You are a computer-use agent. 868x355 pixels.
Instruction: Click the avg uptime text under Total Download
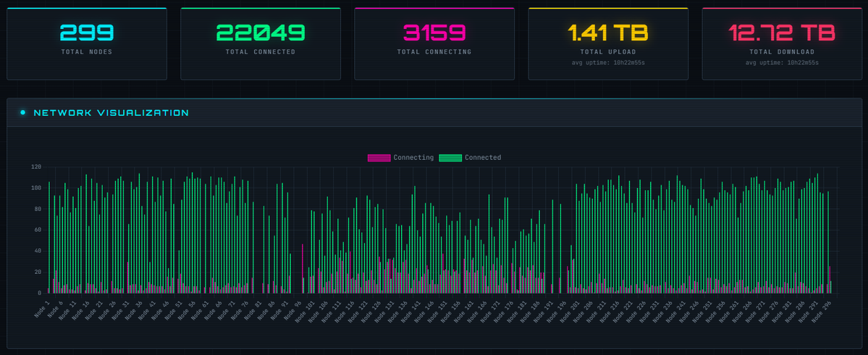click(782, 62)
